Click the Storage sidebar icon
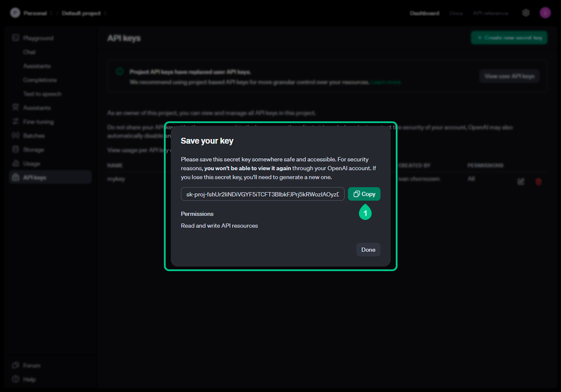Viewport: 561px width, 392px height. tap(16, 150)
